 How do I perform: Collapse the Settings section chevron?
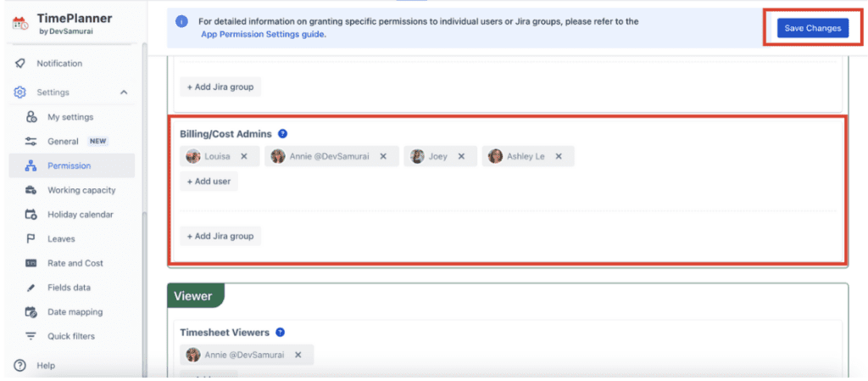[124, 92]
